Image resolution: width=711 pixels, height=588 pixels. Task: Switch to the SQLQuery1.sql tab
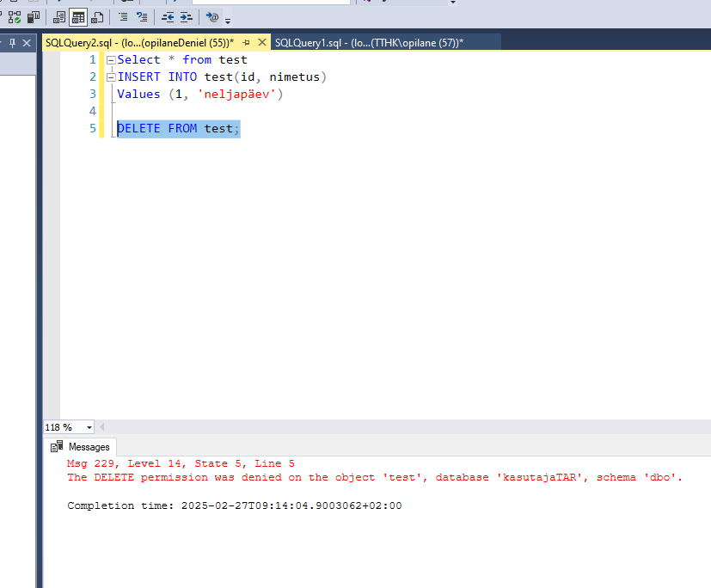[369, 42]
